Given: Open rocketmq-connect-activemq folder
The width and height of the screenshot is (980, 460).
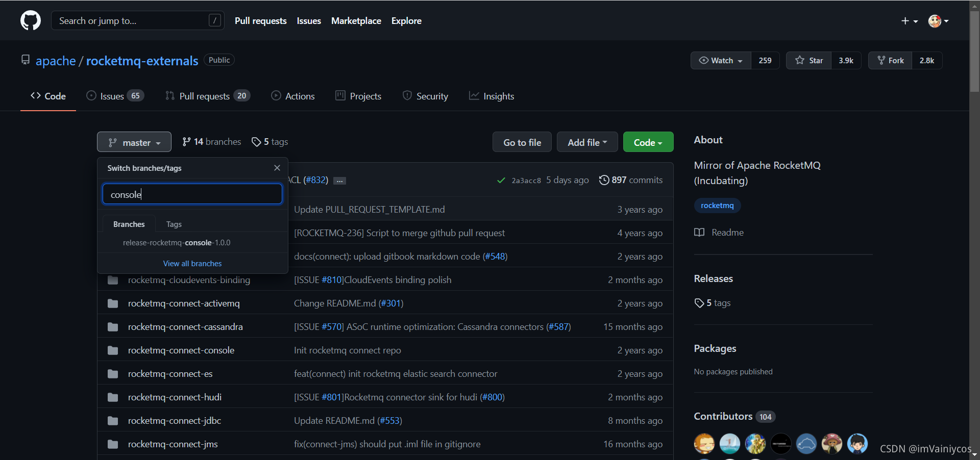Looking at the screenshot, I should coord(184,303).
